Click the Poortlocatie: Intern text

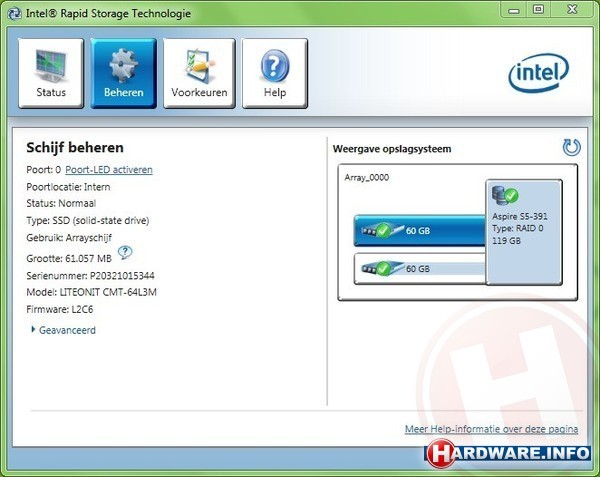tap(68, 187)
